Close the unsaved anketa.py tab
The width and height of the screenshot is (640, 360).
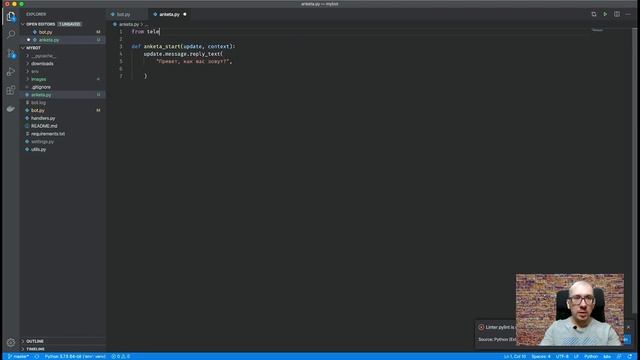(x=185, y=14)
